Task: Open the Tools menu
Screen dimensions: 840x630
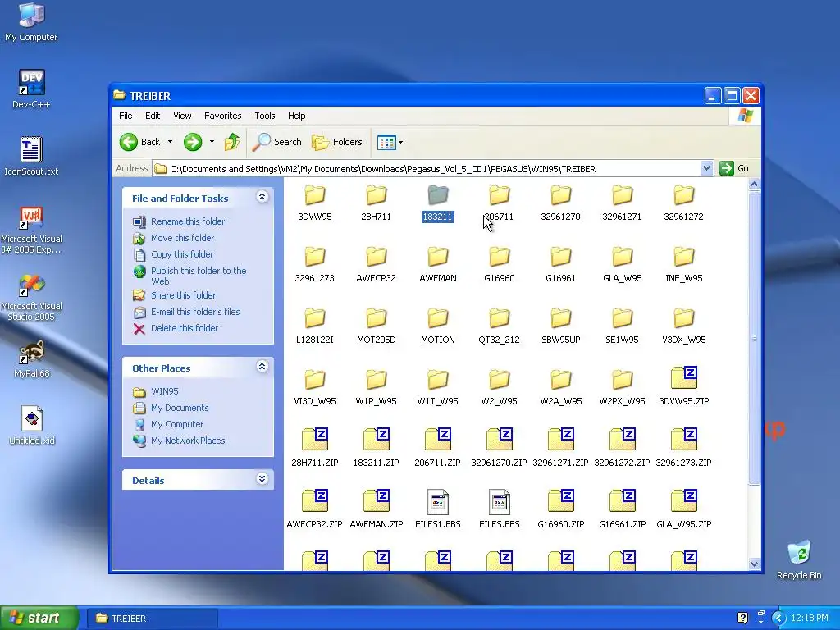Action: click(x=265, y=116)
